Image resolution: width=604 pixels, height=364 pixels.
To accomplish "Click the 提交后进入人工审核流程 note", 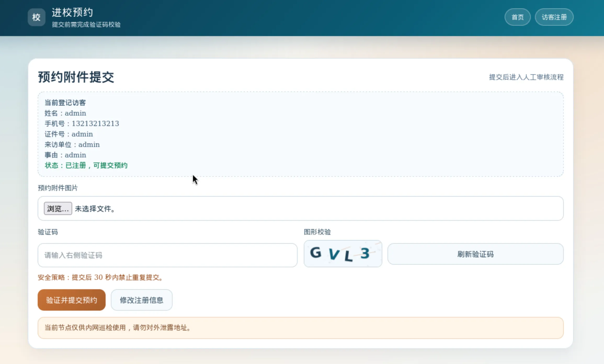I will tap(526, 77).
